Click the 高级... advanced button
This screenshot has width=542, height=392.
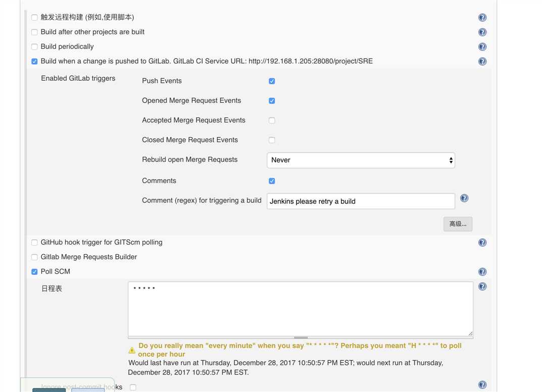[458, 223]
